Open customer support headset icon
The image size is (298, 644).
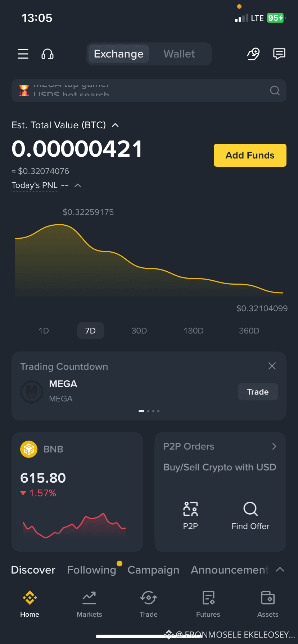(48, 54)
